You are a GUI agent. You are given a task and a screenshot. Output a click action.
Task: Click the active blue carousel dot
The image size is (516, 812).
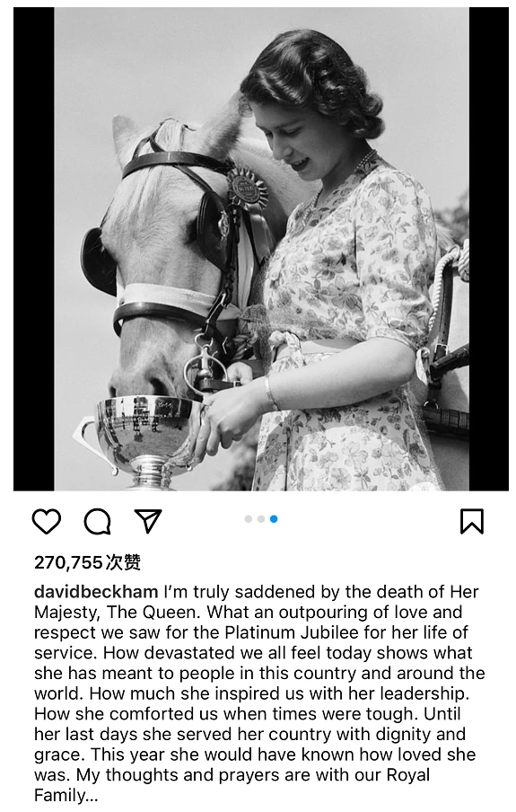coord(274,519)
